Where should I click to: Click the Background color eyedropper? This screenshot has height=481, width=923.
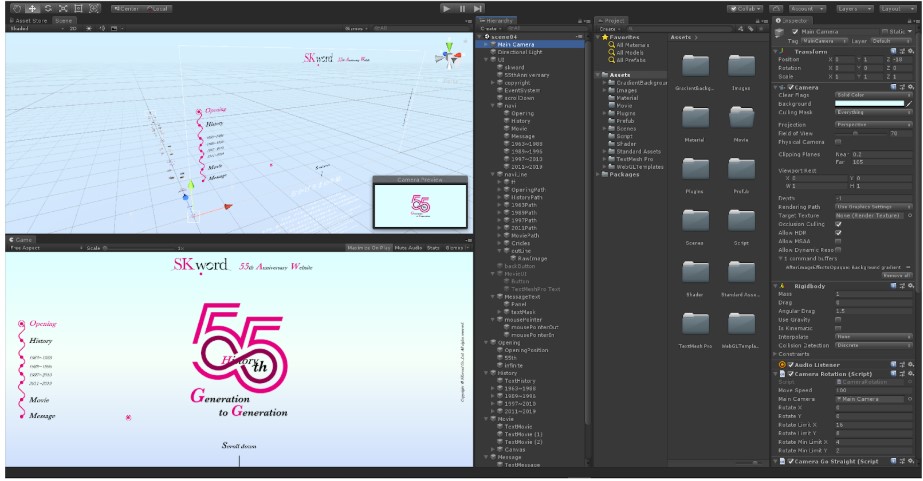point(909,104)
